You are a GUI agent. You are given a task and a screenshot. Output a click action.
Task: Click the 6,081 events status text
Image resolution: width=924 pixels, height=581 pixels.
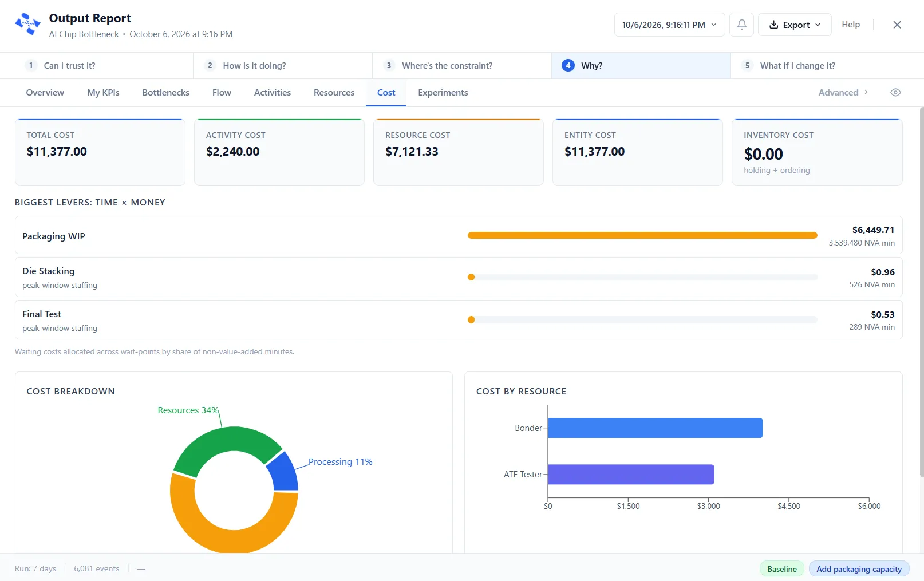[97, 569]
